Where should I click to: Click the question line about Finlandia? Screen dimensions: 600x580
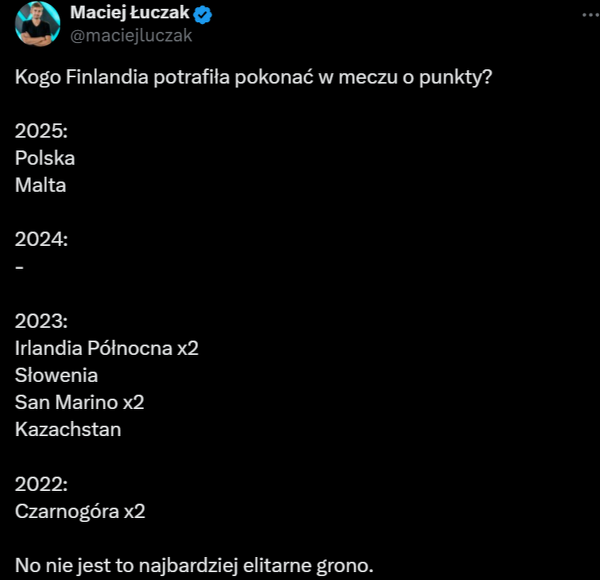pos(253,77)
